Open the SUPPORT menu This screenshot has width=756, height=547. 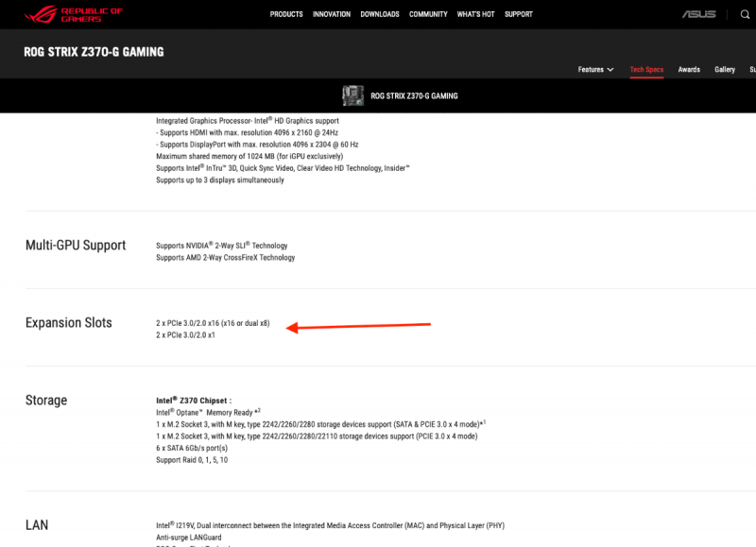[518, 14]
